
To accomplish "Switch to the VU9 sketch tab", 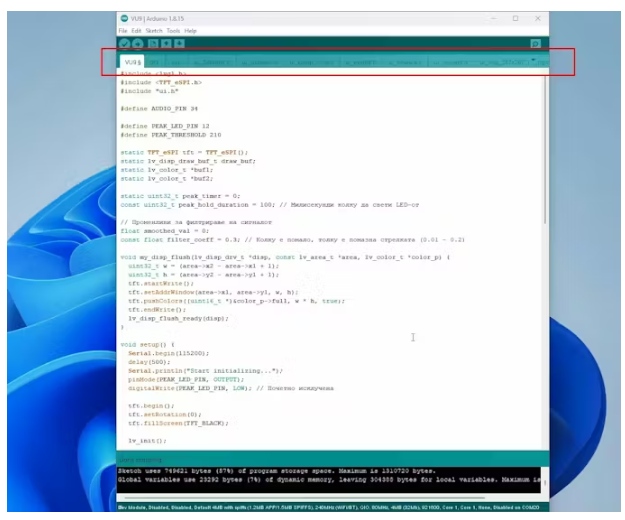I will pyautogui.click(x=132, y=62).
